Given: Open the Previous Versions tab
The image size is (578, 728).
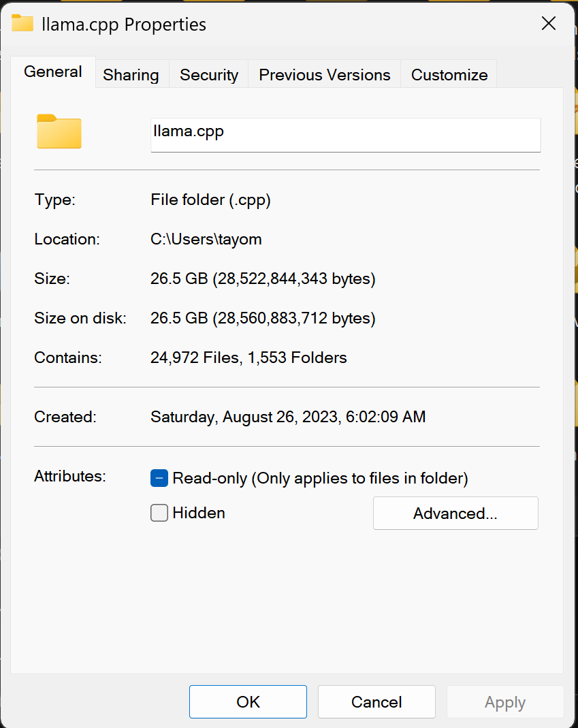Looking at the screenshot, I should pyautogui.click(x=325, y=75).
